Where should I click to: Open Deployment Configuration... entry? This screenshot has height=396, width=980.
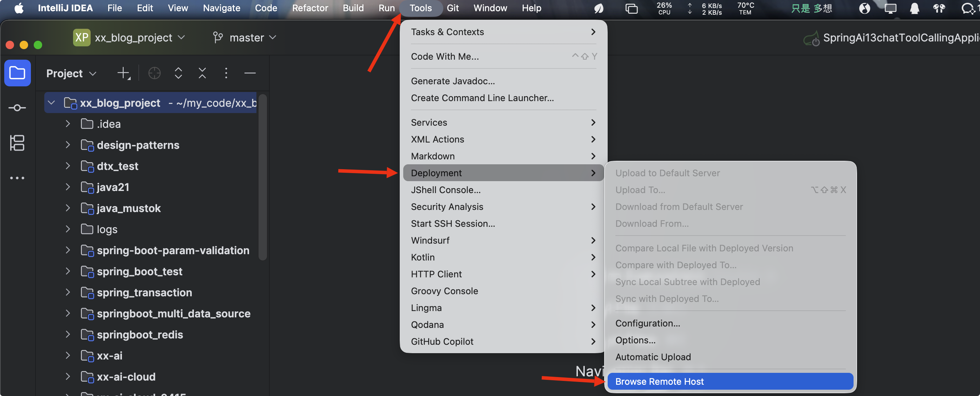pos(730,323)
